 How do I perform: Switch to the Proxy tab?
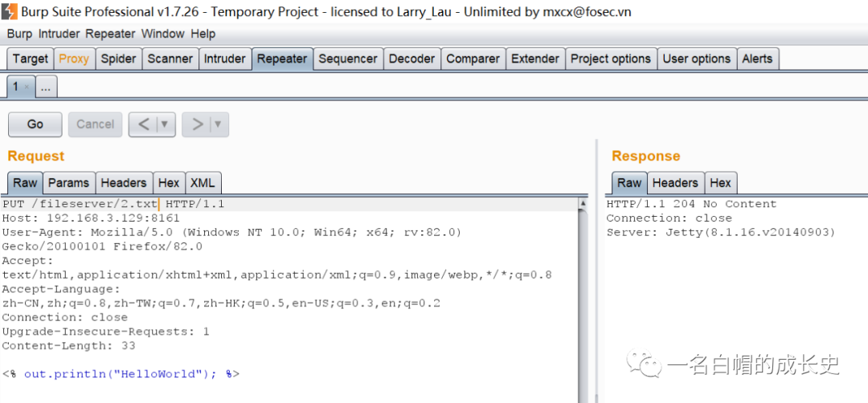point(74,59)
